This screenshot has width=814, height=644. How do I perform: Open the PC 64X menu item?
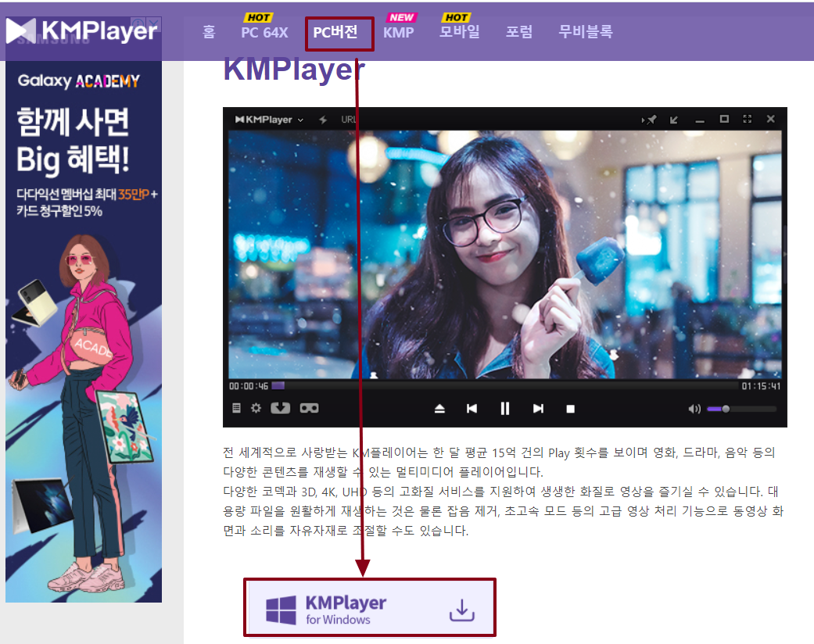tap(264, 32)
